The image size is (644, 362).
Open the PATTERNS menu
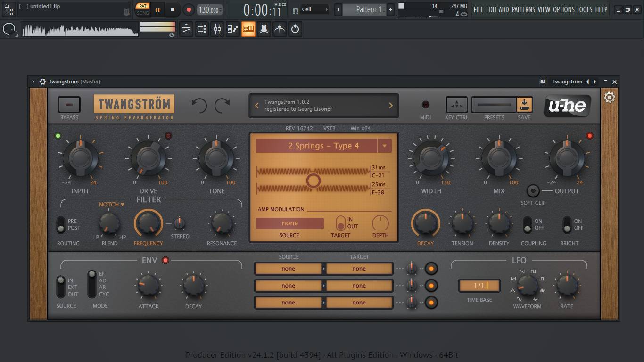coord(523,9)
